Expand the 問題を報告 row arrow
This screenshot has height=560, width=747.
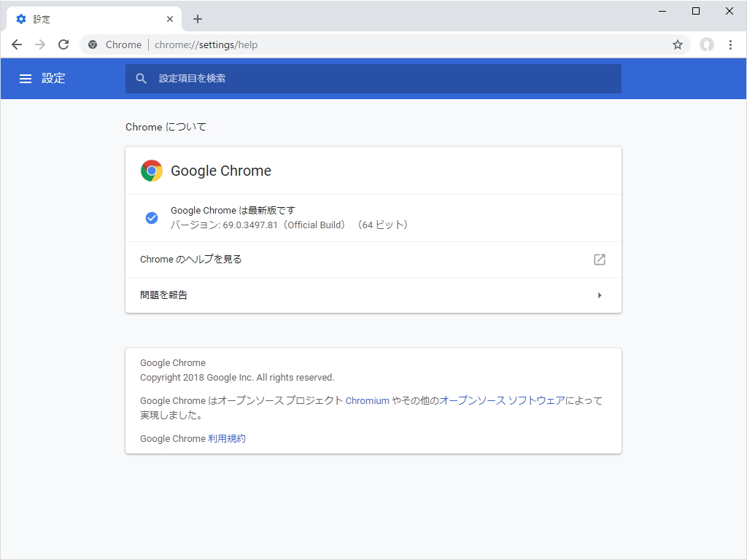pyautogui.click(x=600, y=295)
